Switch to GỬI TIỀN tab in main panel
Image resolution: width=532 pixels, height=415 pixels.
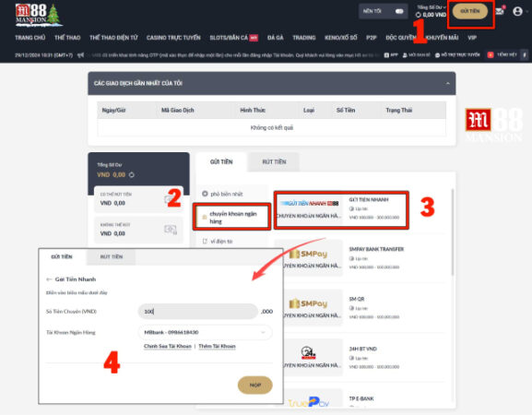point(221,162)
